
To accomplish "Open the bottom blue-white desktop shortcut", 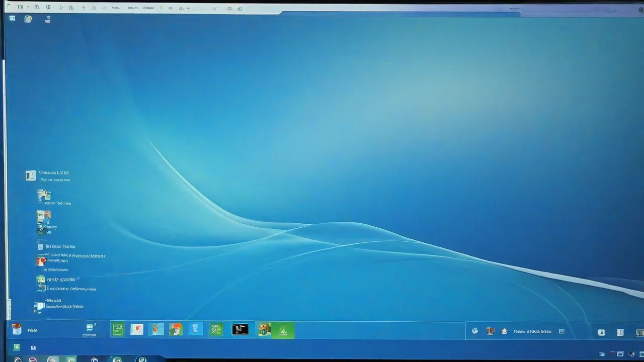I will [39, 306].
